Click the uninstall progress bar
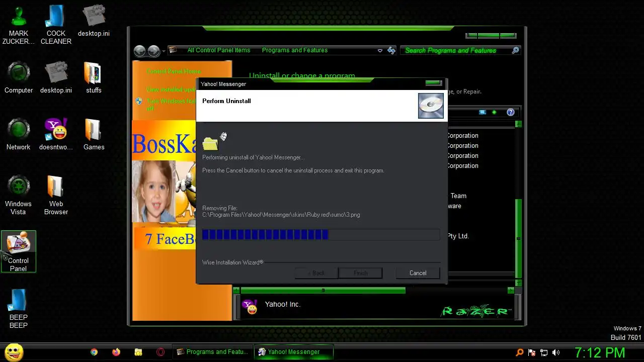Screen dimensions: 644x362 pyautogui.click(x=321, y=234)
